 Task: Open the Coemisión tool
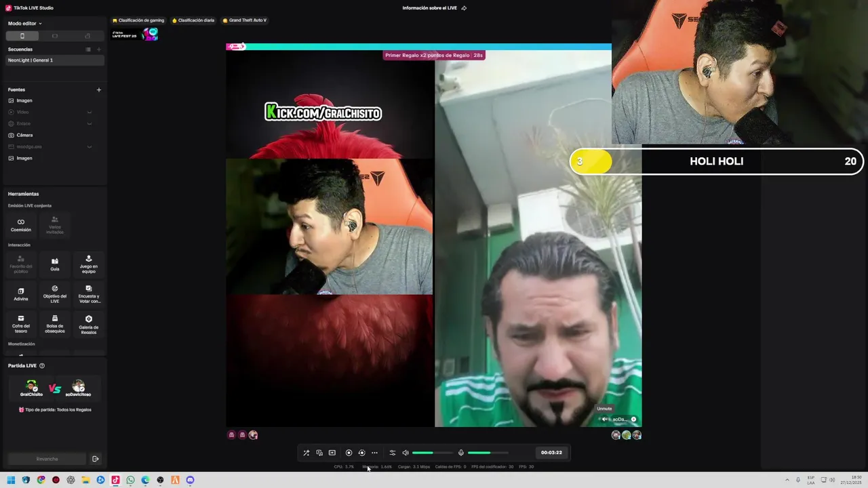tap(21, 225)
